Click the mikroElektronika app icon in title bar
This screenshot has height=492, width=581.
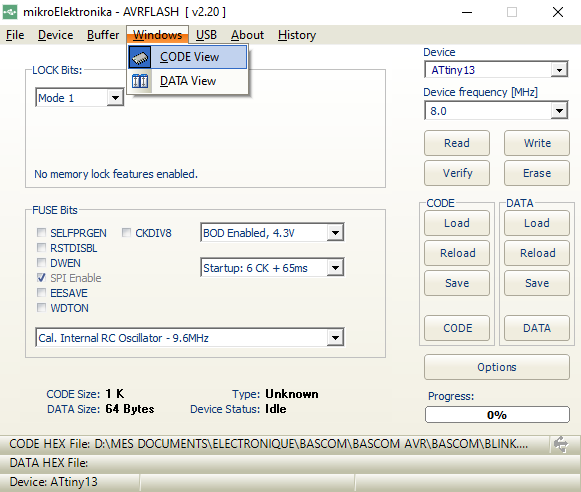point(10,12)
